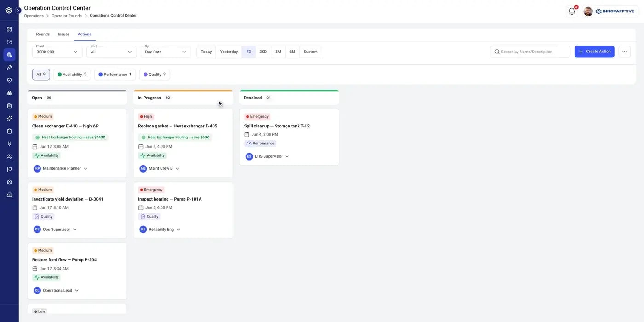This screenshot has width=644, height=322.
Task: Go to Operations breadcrumb
Action: pyautogui.click(x=34, y=16)
